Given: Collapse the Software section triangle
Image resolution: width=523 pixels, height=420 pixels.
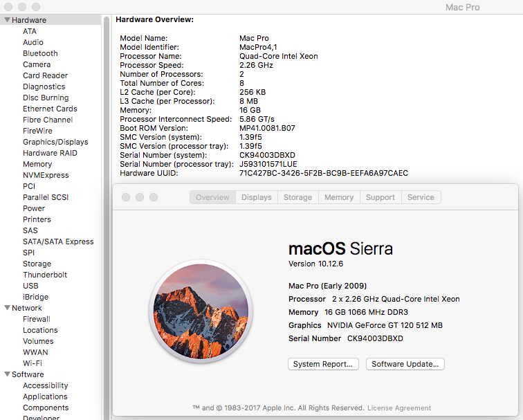Looking at the screenshot, I should click(x=7, y=374).
